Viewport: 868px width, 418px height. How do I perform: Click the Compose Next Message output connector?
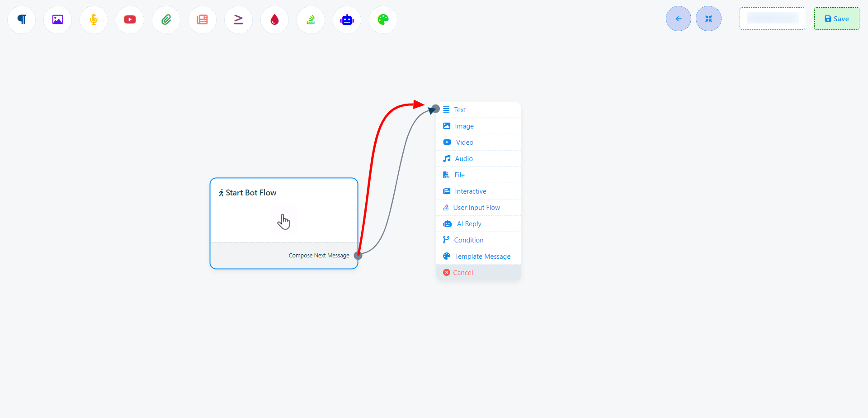[358, 256]
